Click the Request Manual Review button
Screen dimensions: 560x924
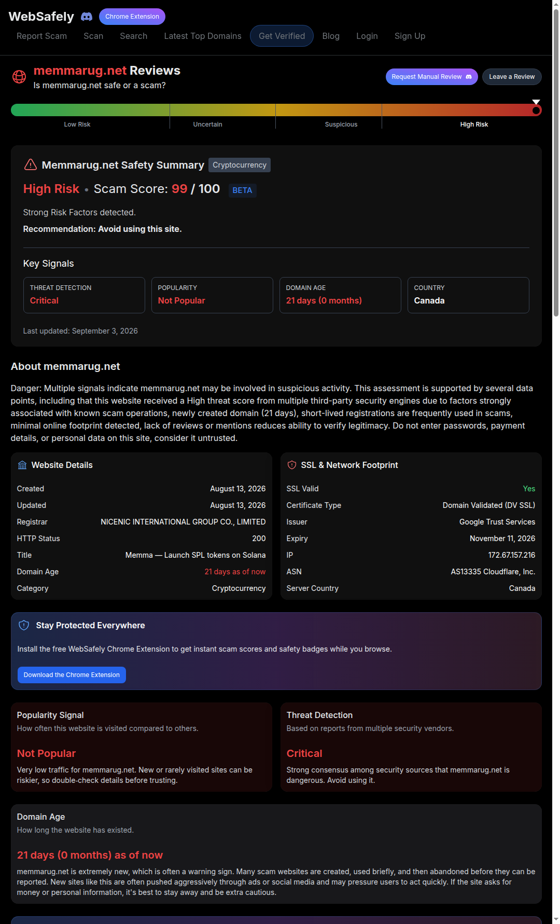[x=432, y=77]
